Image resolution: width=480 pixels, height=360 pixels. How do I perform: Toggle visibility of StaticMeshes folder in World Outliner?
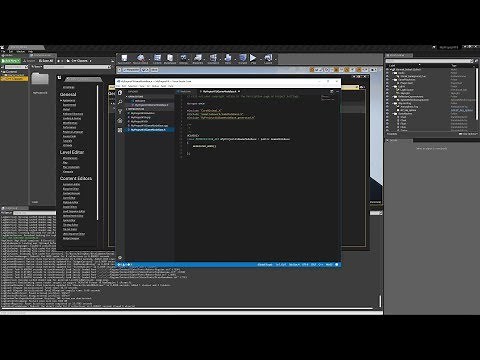387,114
